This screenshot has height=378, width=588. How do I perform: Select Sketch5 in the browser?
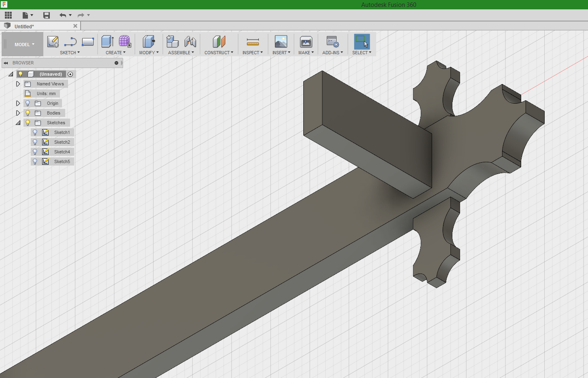pyautogui.click(x=62, y=161)
